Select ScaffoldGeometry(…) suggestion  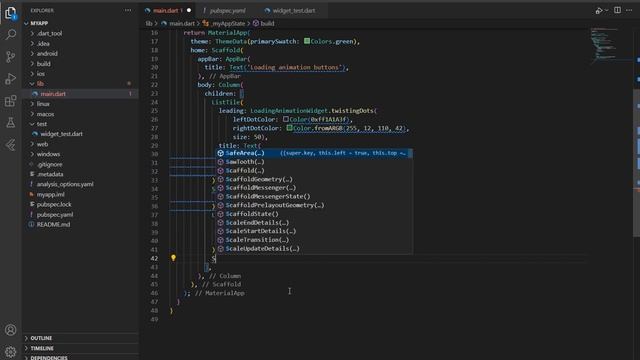point(314,179)
